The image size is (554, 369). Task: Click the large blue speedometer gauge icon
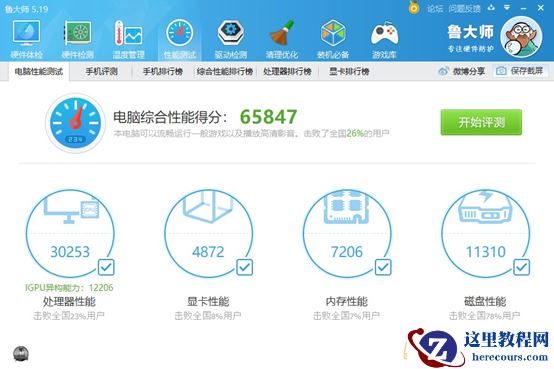tap(75, 123)
